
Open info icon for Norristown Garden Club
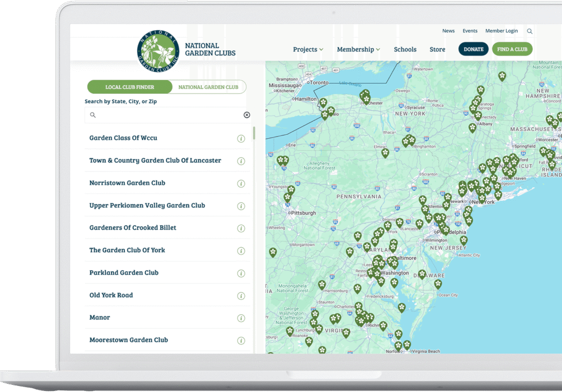(x=241, y=184)
